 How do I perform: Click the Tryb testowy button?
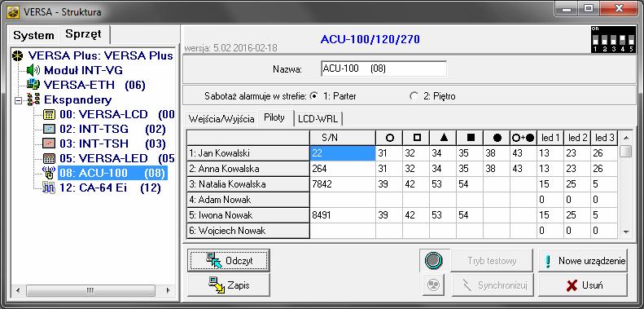[492, 260]
